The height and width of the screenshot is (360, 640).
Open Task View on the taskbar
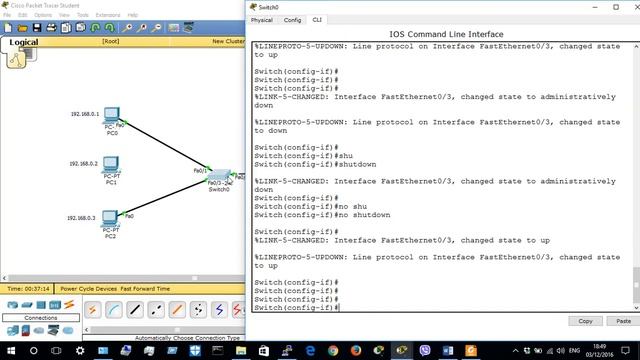56,351
